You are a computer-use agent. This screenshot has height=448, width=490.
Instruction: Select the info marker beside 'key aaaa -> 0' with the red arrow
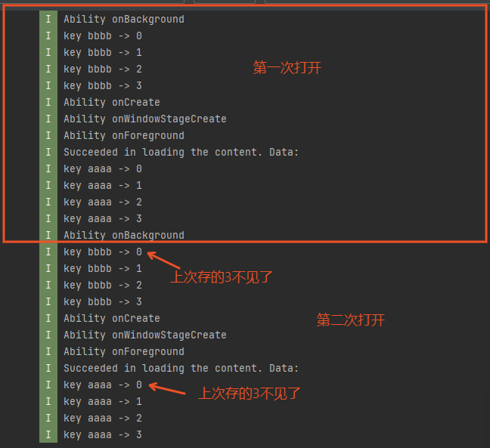point(48,385)
